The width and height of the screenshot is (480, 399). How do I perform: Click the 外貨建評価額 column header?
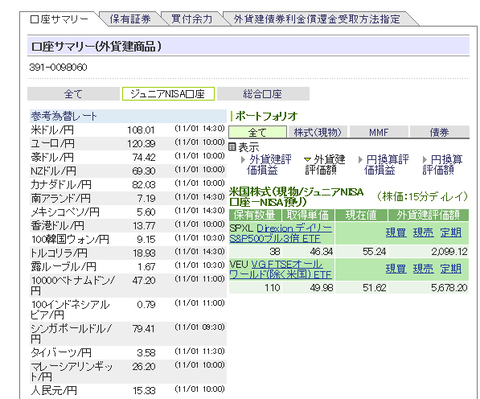click(429, 215)
